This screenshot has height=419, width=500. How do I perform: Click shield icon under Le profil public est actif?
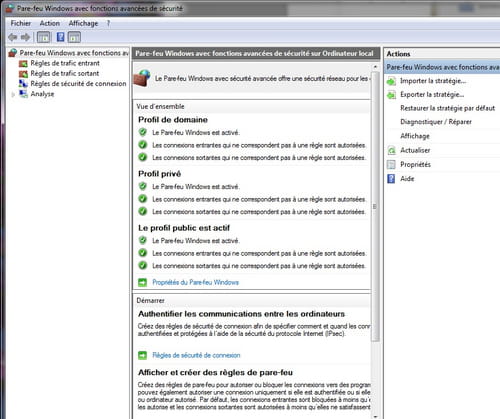[x=143, y=240]
